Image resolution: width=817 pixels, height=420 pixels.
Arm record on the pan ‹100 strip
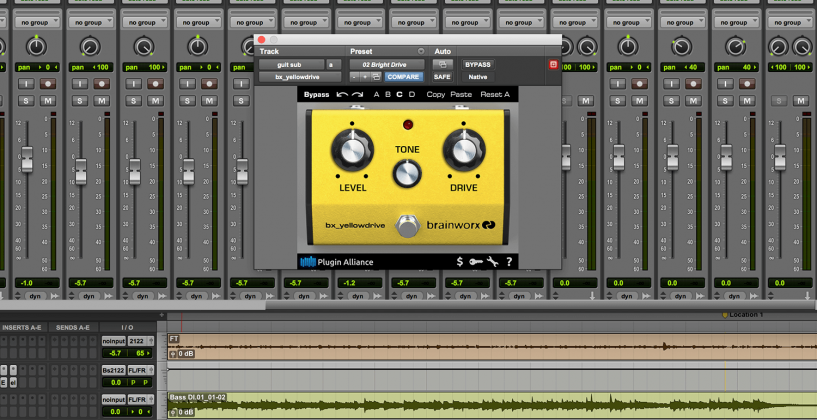[x=102, y=83]
